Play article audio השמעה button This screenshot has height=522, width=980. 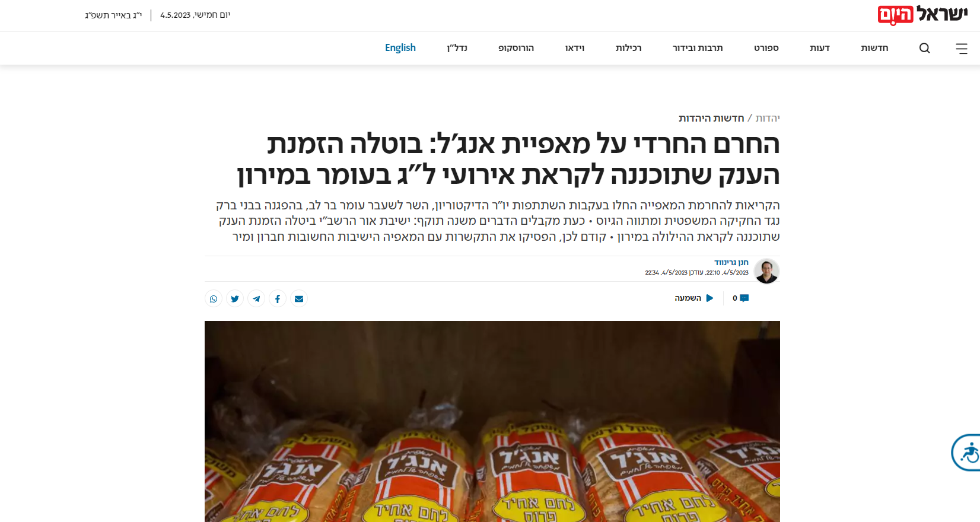pos(694,298)
